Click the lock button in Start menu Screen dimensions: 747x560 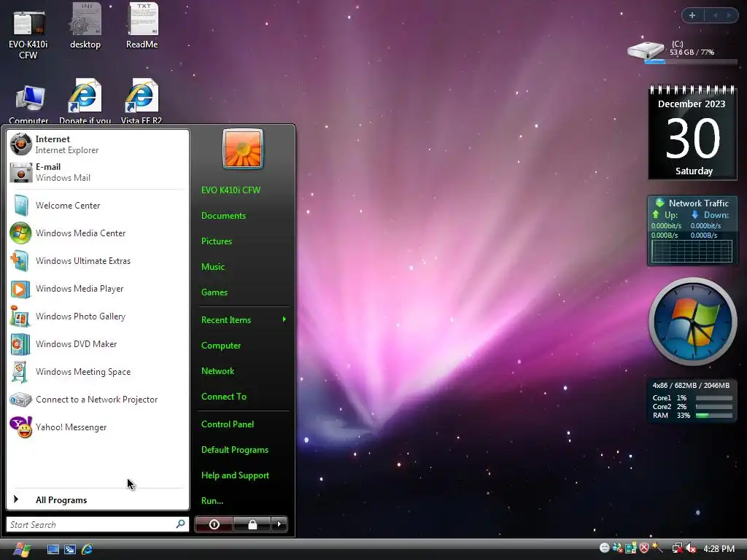[252, 524]
